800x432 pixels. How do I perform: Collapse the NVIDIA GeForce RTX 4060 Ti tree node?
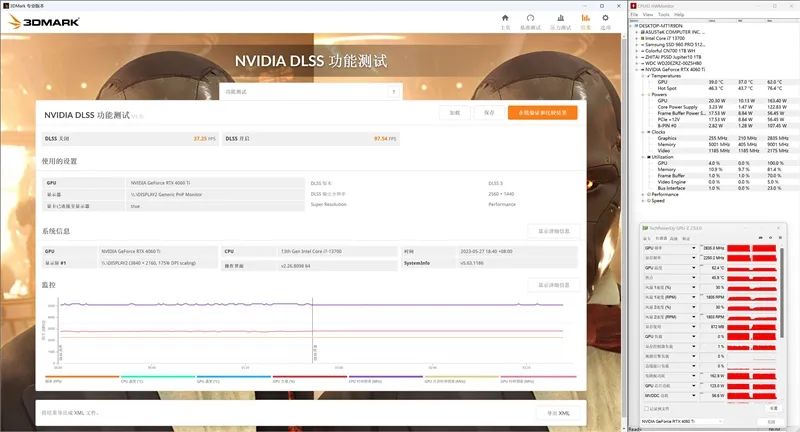[x=637, y=69]
